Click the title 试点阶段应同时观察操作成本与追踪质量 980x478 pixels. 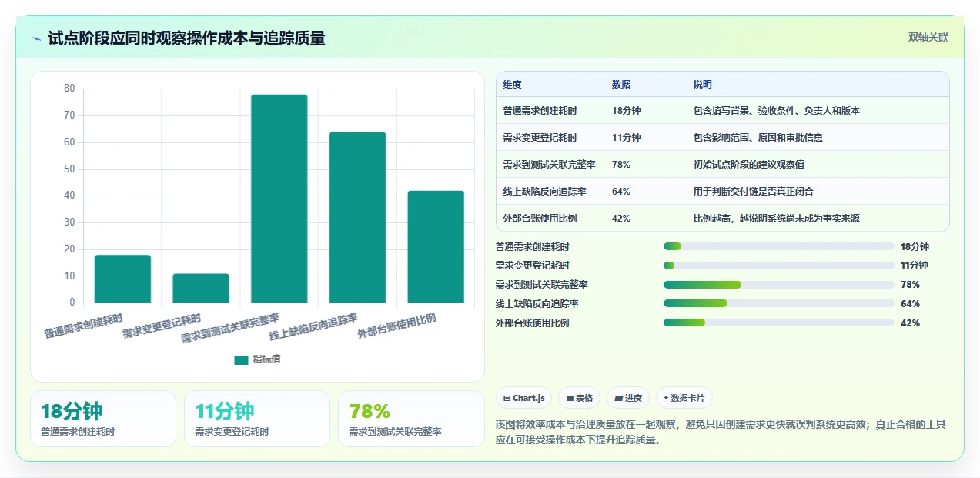186,38
